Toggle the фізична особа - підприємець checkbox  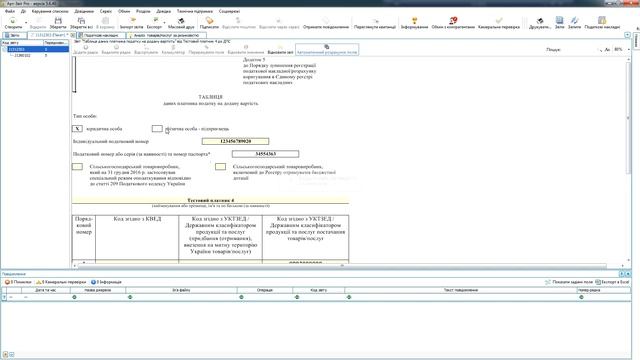click(157, 129)
